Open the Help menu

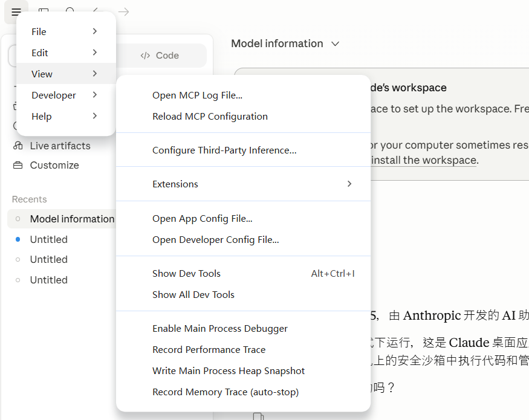pos(66,116)
